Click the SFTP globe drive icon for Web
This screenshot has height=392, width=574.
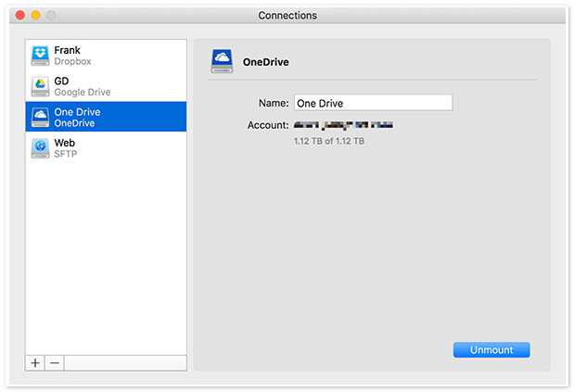tap(40, 148)
